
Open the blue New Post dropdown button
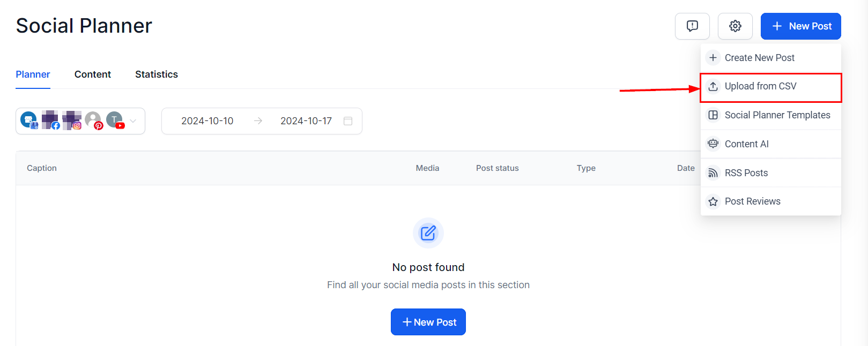pyautogui.click(x=800, y=26)
